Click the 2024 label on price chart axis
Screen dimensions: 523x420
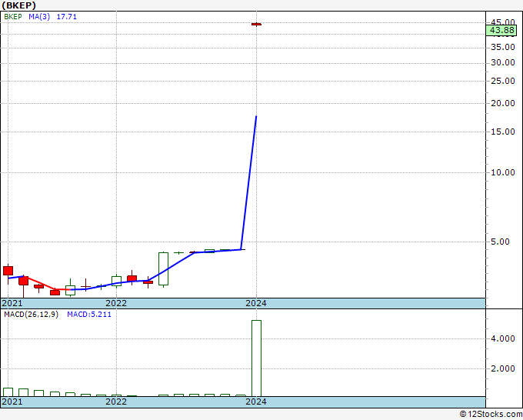tap(256, 303)
